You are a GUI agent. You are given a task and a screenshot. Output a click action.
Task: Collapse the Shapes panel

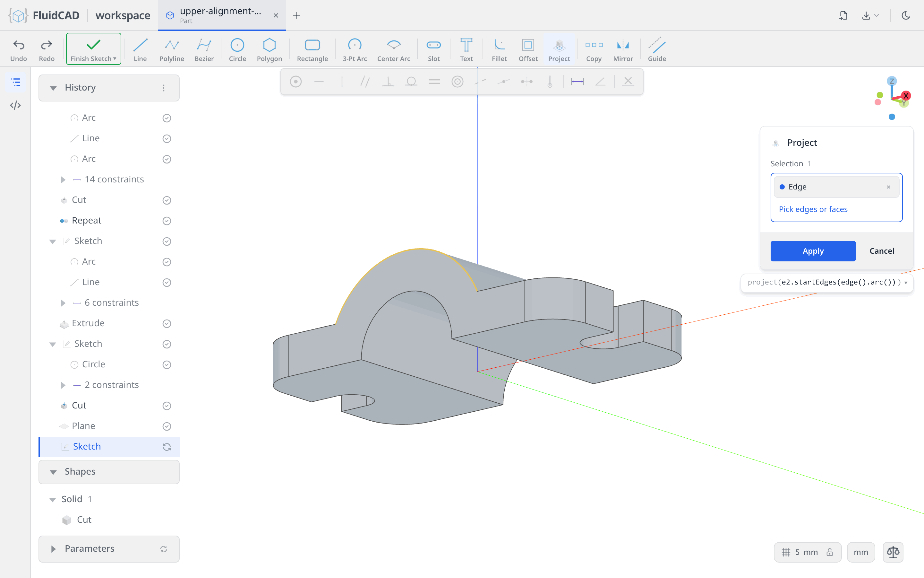pyautogui.click(x=53, y=472)
